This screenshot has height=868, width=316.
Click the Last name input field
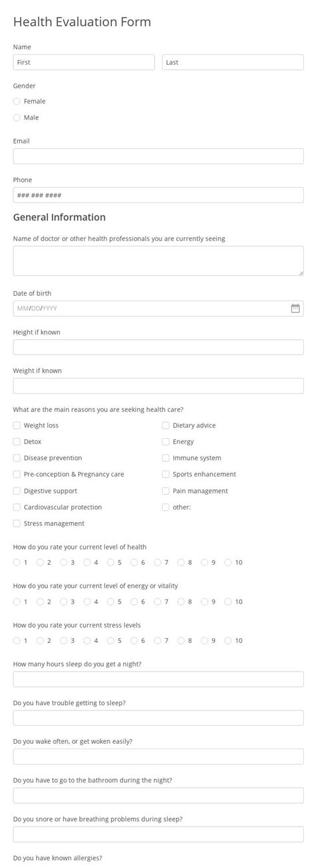tap(233, 62)
